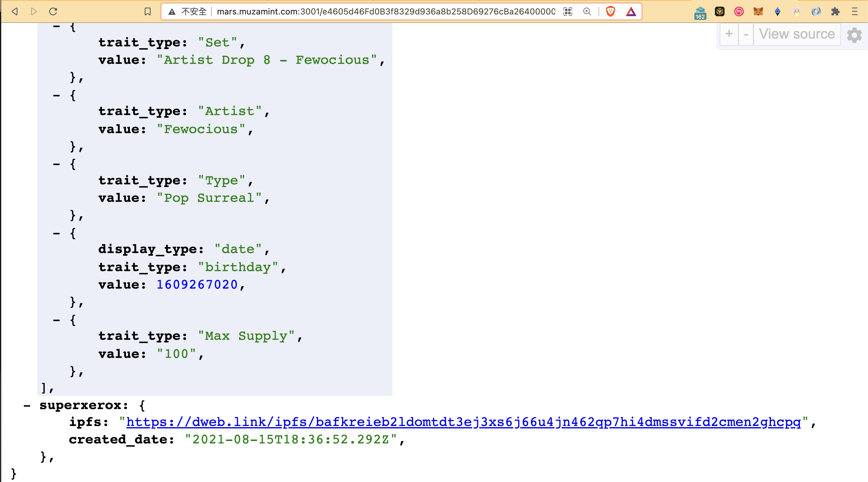
Task: Click the "Pop Surreal" value
Action: pyautogui.click(x=209, y=198)
